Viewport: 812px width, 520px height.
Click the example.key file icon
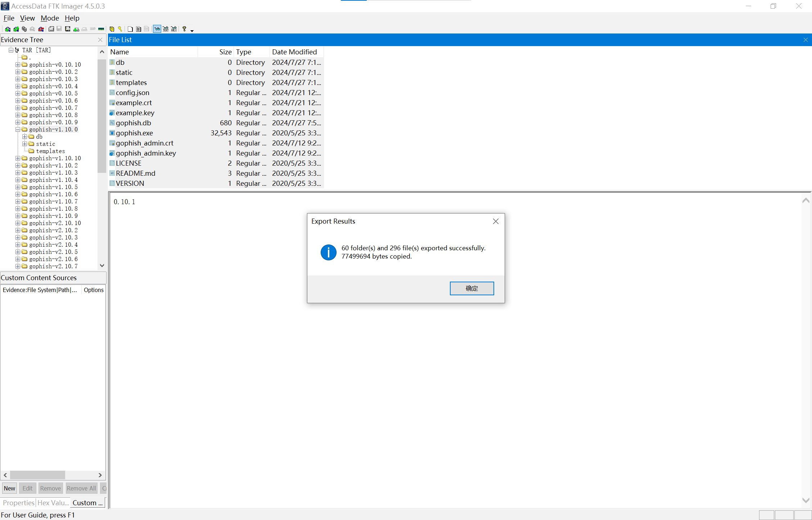[112, 113]
